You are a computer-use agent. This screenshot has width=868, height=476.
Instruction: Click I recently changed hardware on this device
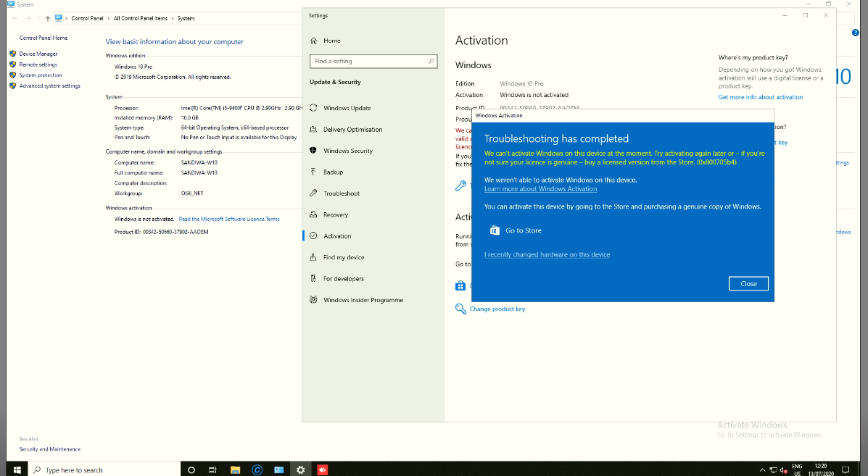click(547, 255)
